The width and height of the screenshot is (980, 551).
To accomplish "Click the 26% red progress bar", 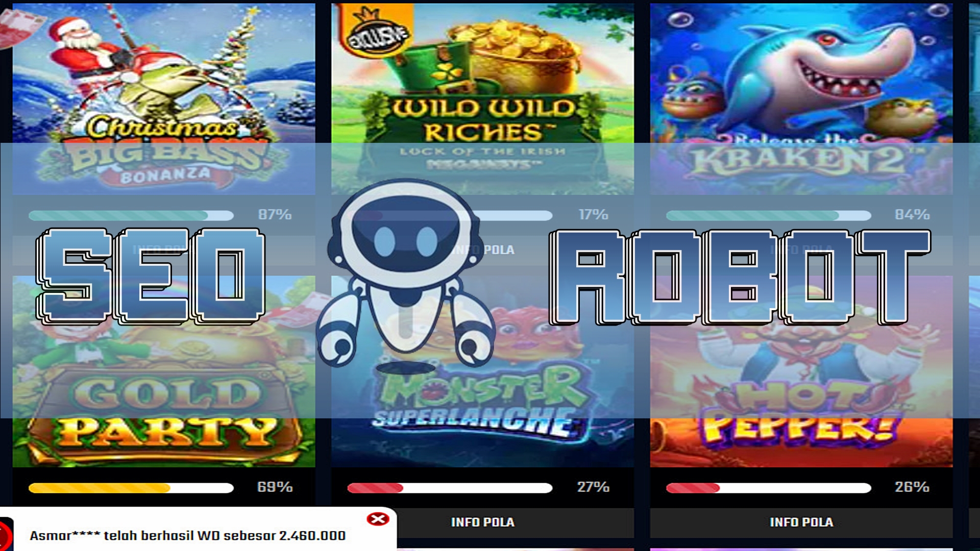I will click(x=769, y=488).
